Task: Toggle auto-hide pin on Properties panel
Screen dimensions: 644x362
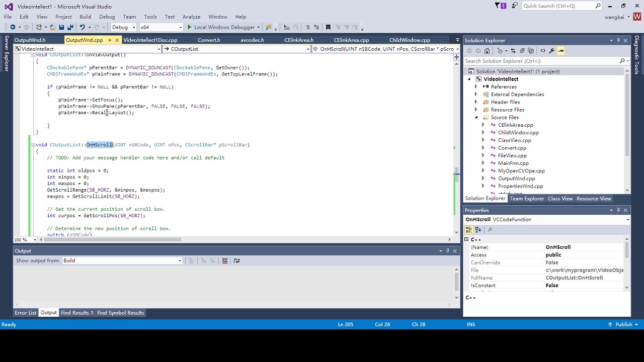Action: pos(618,210)
